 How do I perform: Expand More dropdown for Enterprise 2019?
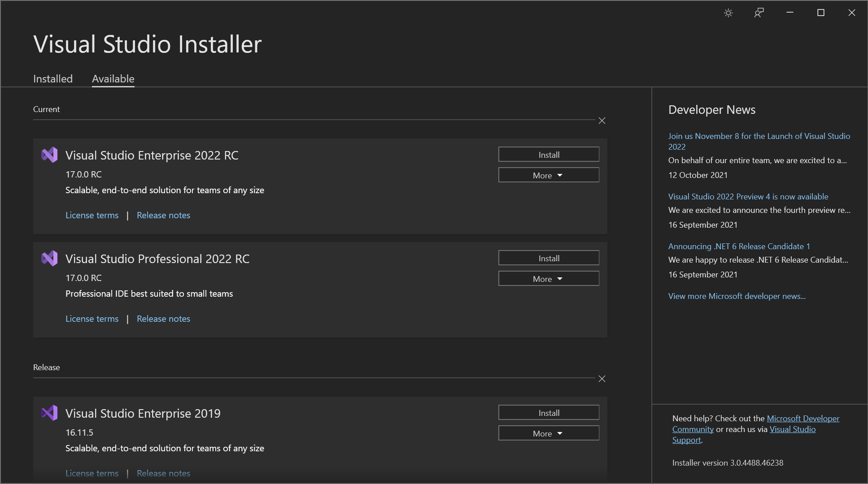pos(549,433)
